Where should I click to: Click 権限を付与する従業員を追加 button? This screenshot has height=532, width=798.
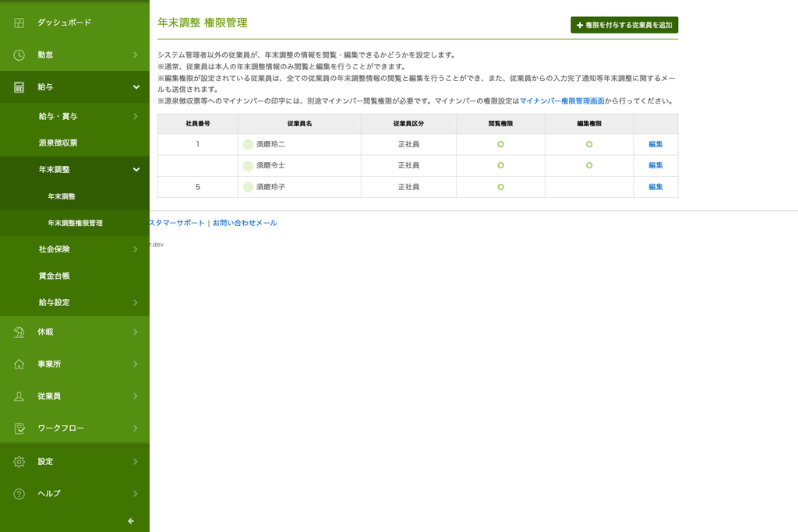pyautogui.click(x=624, y=25)
